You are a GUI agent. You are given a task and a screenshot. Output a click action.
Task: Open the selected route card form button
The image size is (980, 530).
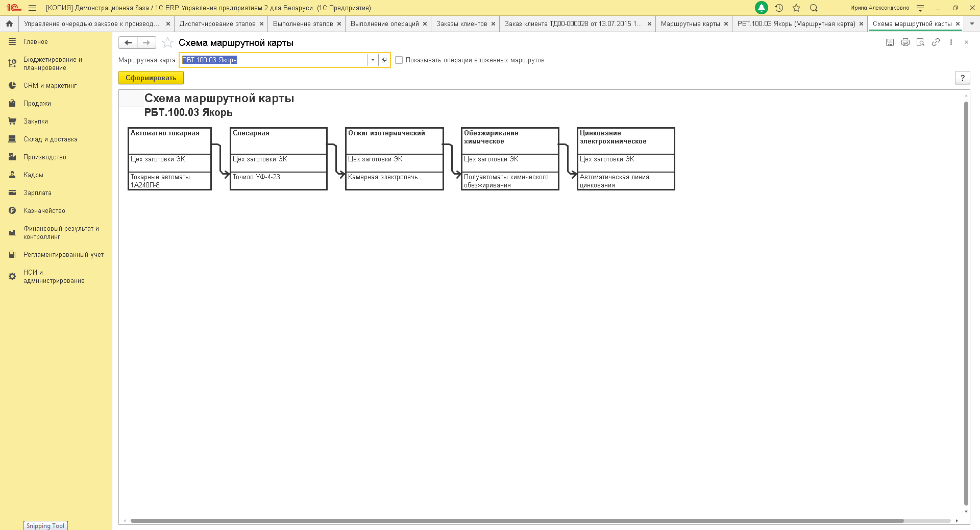(x=384, y=60)
